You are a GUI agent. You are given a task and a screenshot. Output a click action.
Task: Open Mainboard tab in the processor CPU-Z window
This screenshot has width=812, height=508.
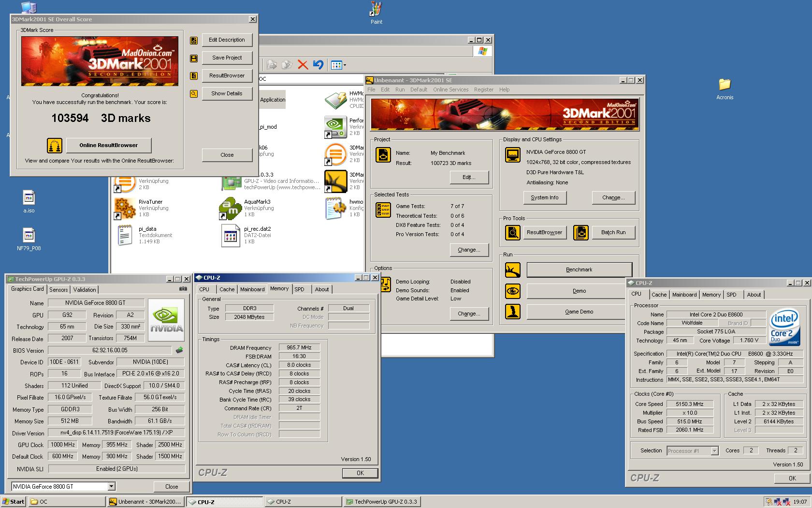tap(684, 295)
